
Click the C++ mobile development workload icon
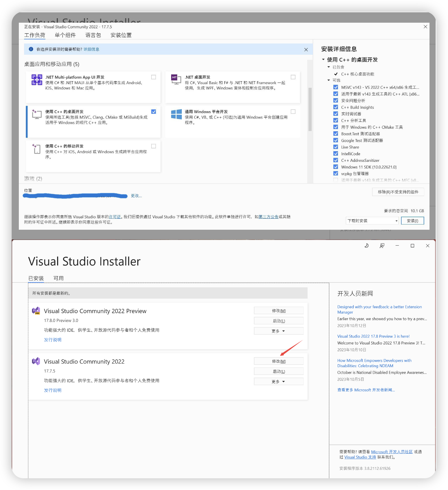pos(37,149)
